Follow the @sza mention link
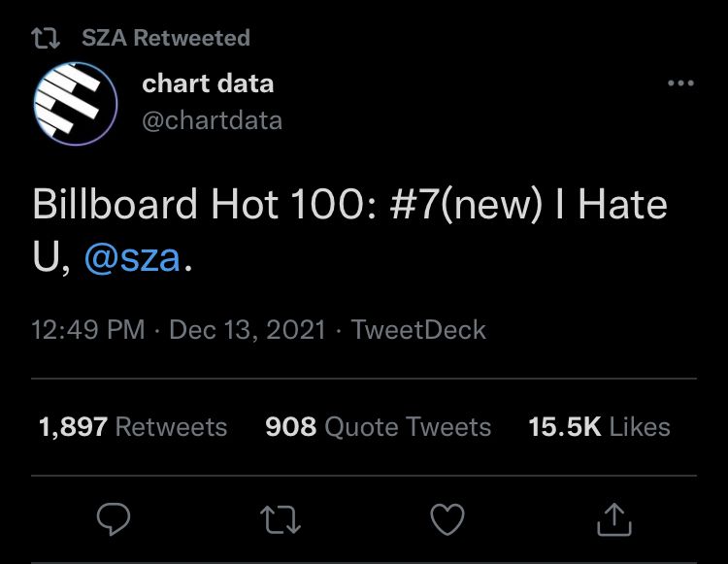Image resolution: width=728 pixels, height=564 pixels. pos(132,258)
